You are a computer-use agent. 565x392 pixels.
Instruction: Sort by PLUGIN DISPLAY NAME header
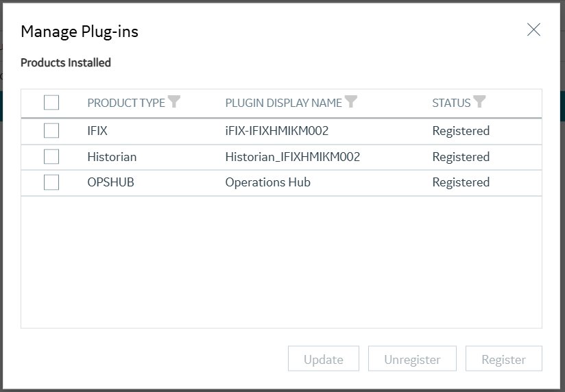[284, 103]
